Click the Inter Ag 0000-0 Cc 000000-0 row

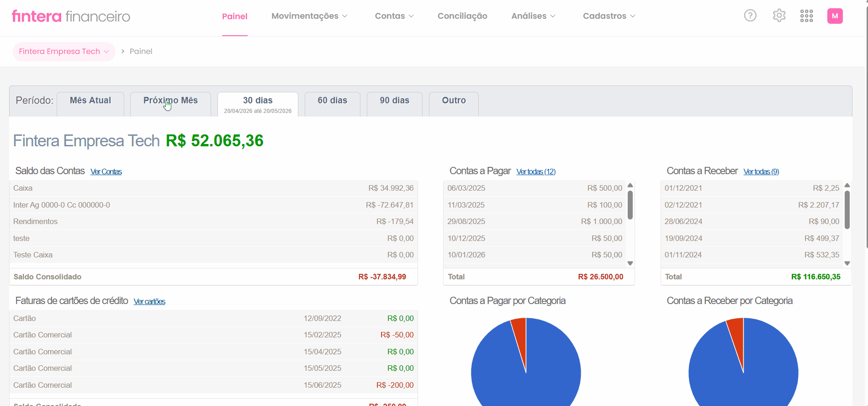click(x=213, y=205)
